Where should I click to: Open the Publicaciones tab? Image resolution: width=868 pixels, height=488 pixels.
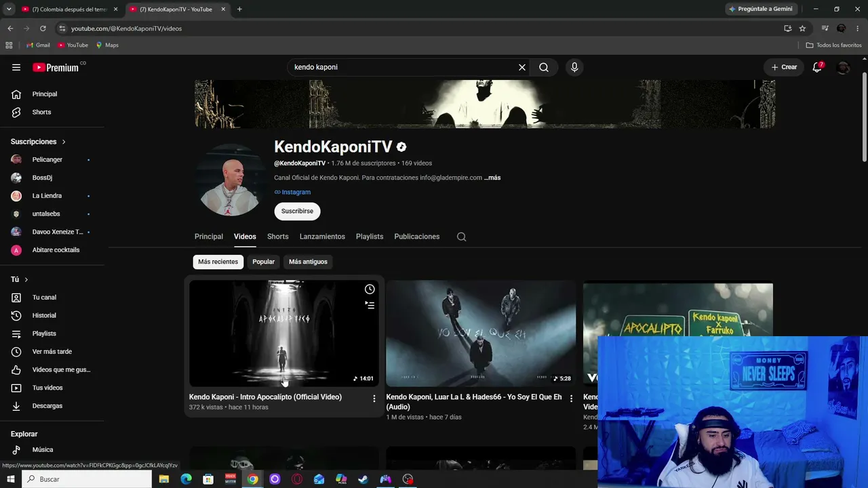click(417, 237)
